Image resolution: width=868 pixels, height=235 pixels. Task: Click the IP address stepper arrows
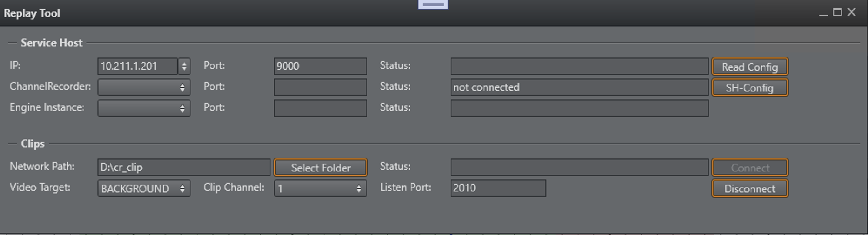(x=184, y=66)
